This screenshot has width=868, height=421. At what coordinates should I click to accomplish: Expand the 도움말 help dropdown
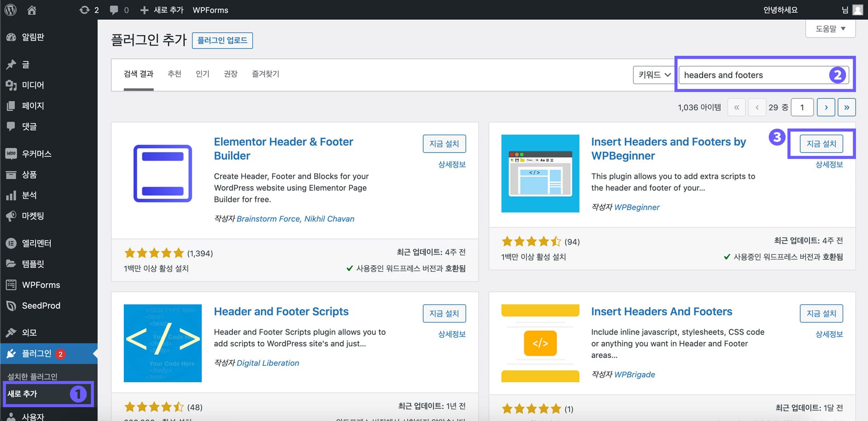[830, 28]
